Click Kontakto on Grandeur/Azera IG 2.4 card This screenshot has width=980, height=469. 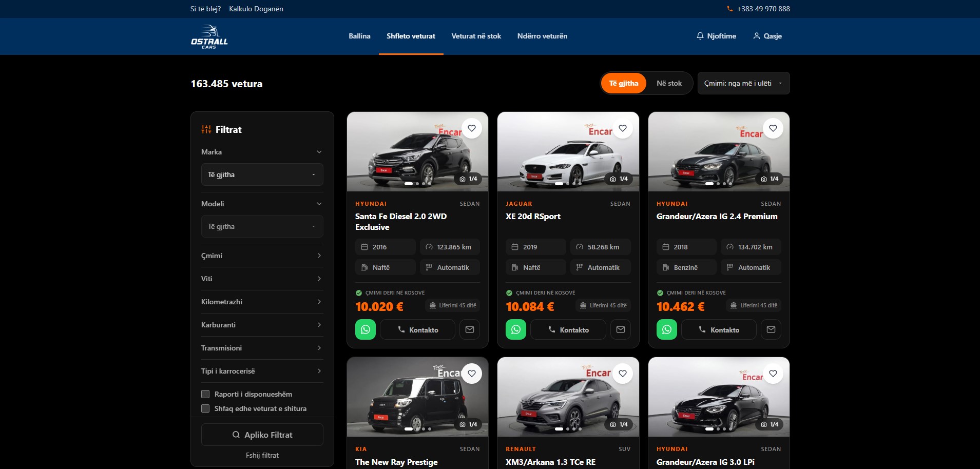[719, 329]
